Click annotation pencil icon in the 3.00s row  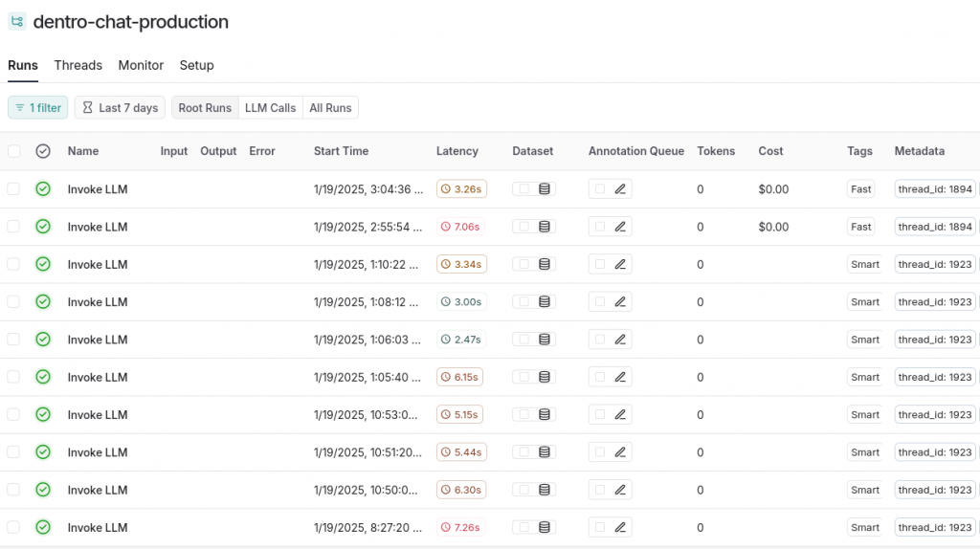[620, 302]
